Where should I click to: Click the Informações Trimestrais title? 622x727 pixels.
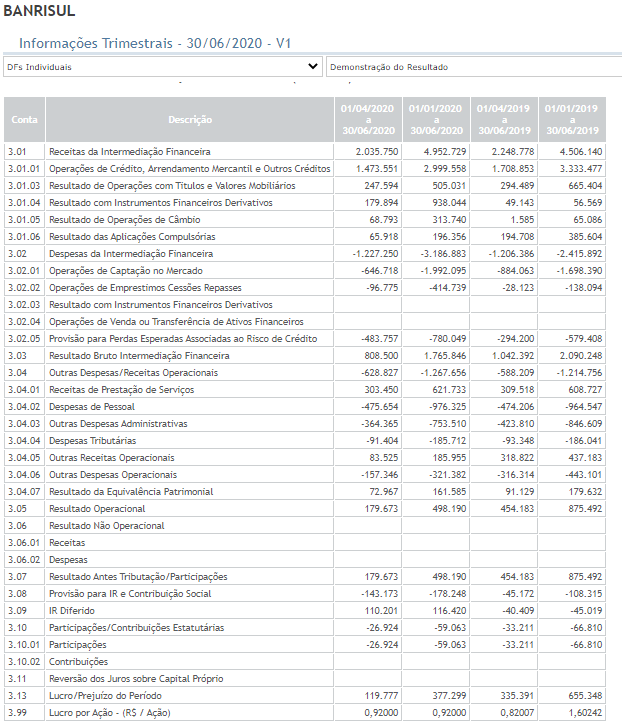(x=155, y=43)
